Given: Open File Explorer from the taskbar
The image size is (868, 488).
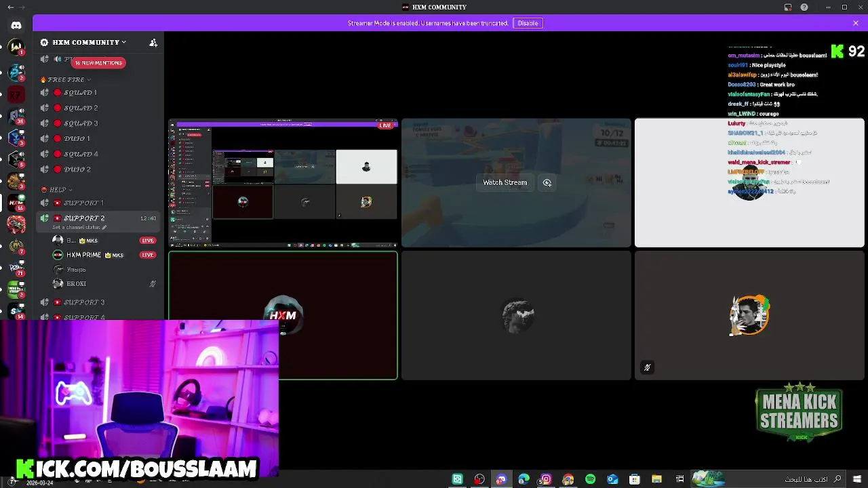Looking at the screenshot, I should 656,479.
